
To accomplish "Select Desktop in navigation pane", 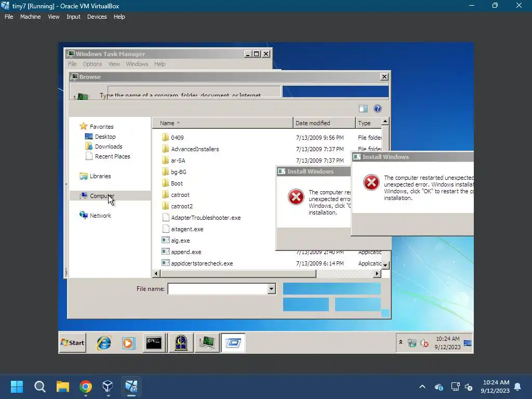I will click(x=105, y=137).
